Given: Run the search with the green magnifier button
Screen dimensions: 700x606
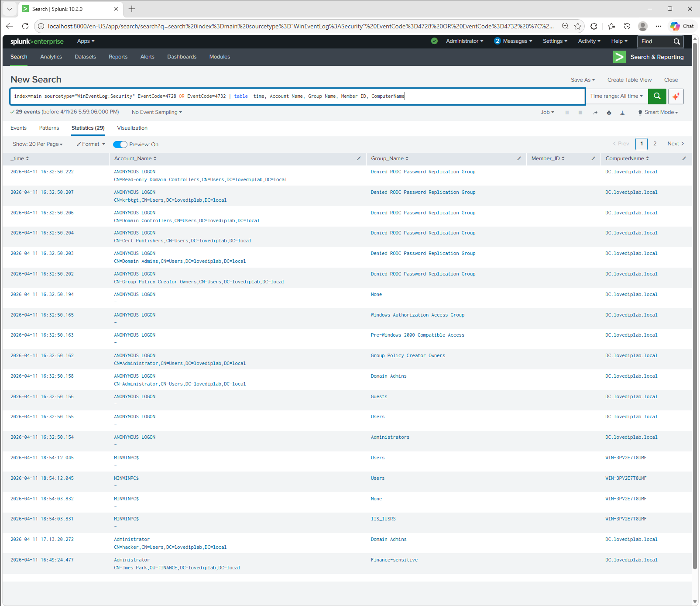Looking at the screenshot, I should pyautogui.click(x=657, y=96).
